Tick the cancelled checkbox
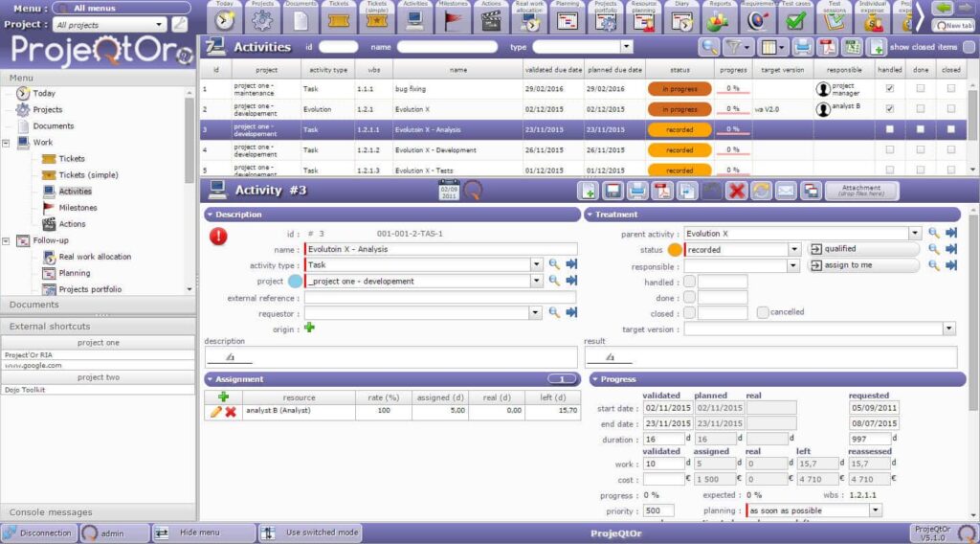This screenshot has height=544, width=980. tap(763, 312)
